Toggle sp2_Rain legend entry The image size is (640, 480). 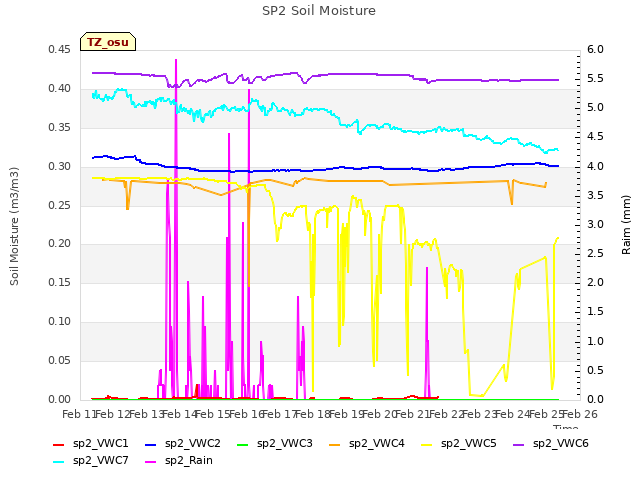(x=179, y=461)
